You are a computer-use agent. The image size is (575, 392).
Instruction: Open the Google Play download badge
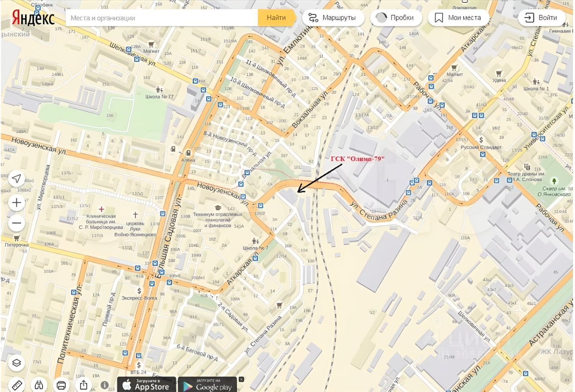tap(208, 385)
